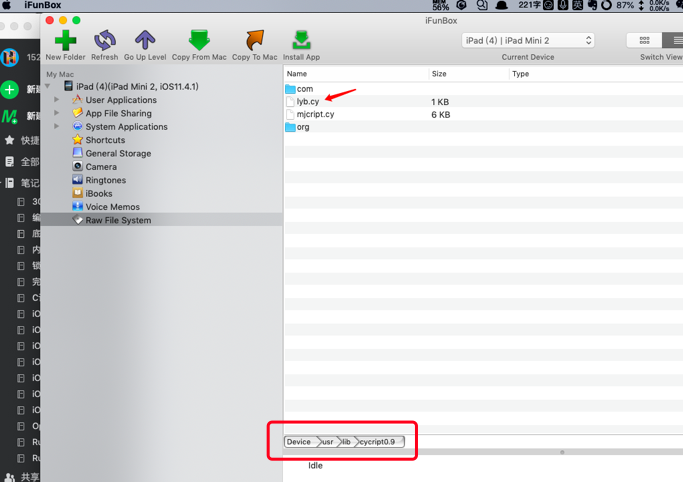Sort by the Name column header

point(356,74)
